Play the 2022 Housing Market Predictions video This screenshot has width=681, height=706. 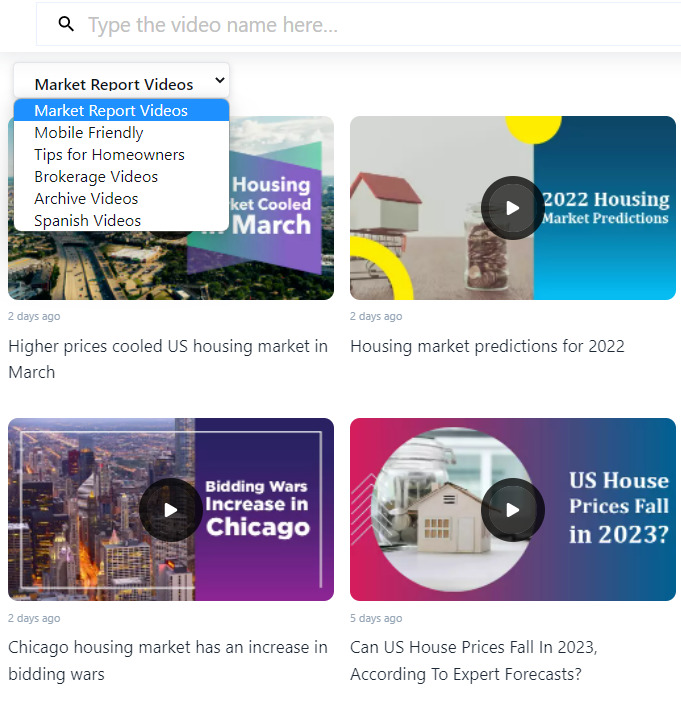coord(512,208)
